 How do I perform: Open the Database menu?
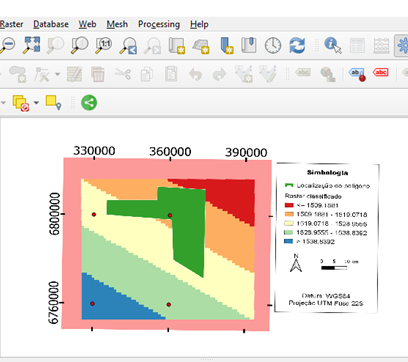tap(51, 24)
